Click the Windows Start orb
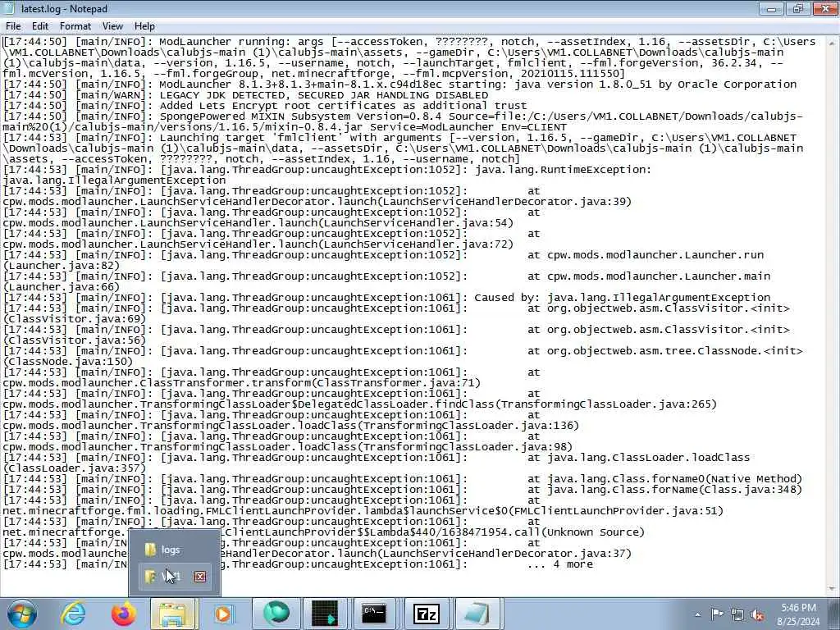The width and height of the screenshot is (840, 630). click(21, 614)
